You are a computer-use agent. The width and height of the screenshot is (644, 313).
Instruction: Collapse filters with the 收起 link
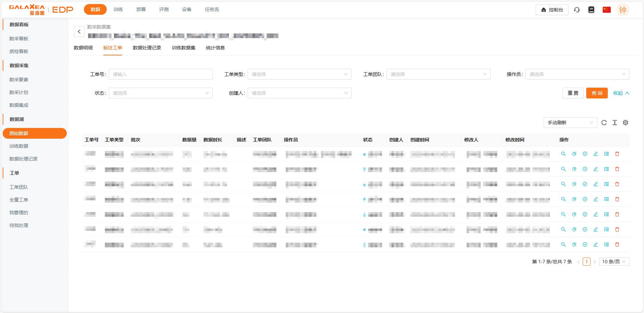621,93
